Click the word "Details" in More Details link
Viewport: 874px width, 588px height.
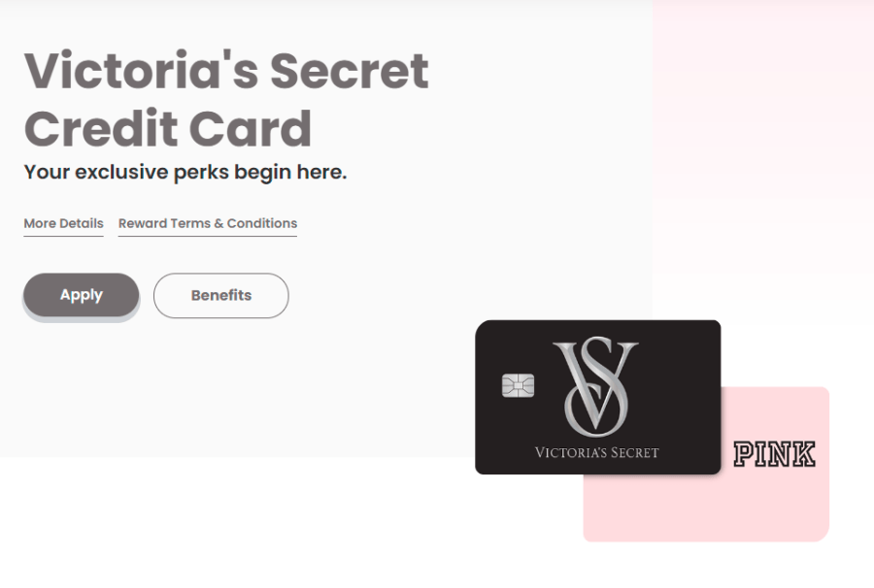[x=83, y=224]
